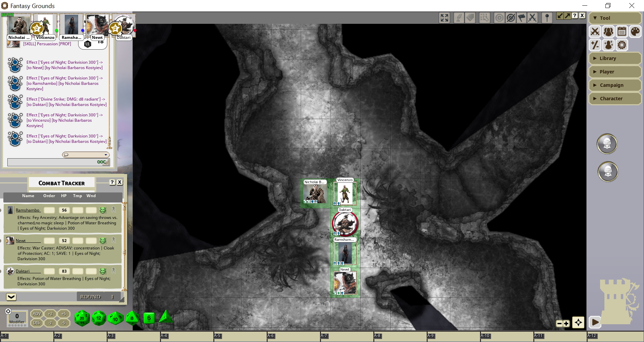The image size is (644, 342).
Task: Toggle Ramshambo's green friend-foe face icon
Action: [103, 210]
